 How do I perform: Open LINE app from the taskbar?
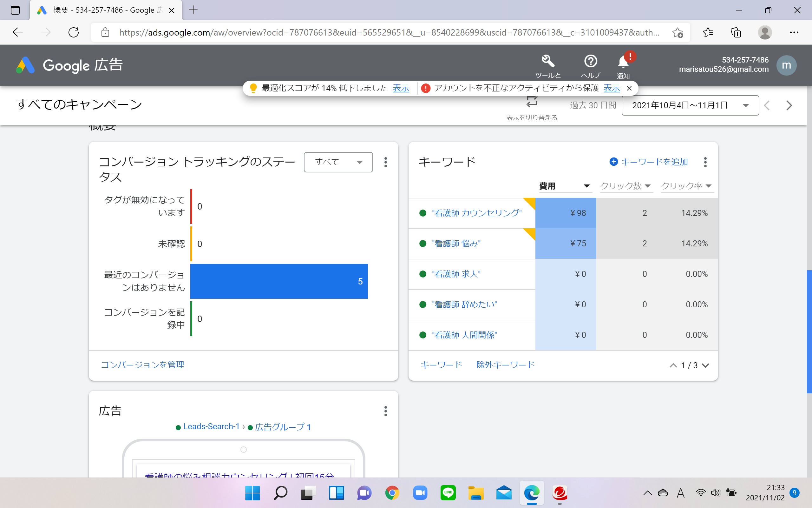[x=448, y=493]
